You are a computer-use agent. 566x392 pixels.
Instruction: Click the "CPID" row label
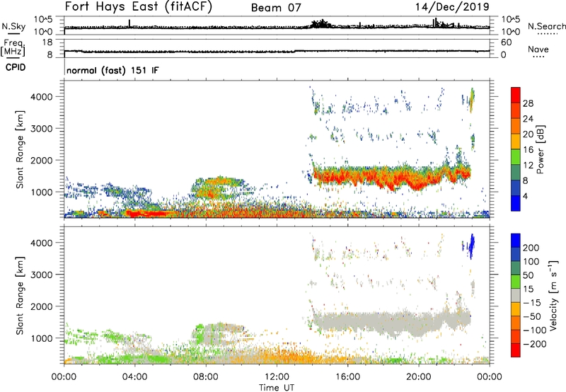tap(16, 67)
